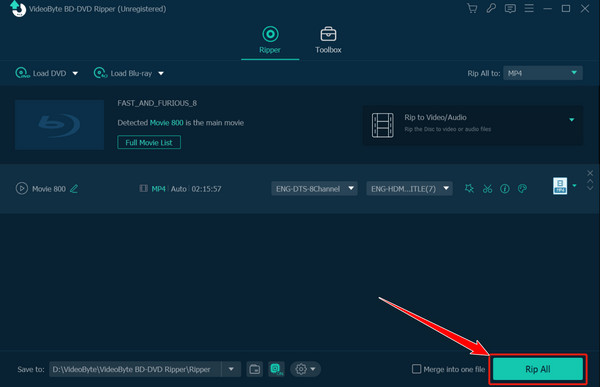Click the Load DVD button

click(x=41, y=73)
